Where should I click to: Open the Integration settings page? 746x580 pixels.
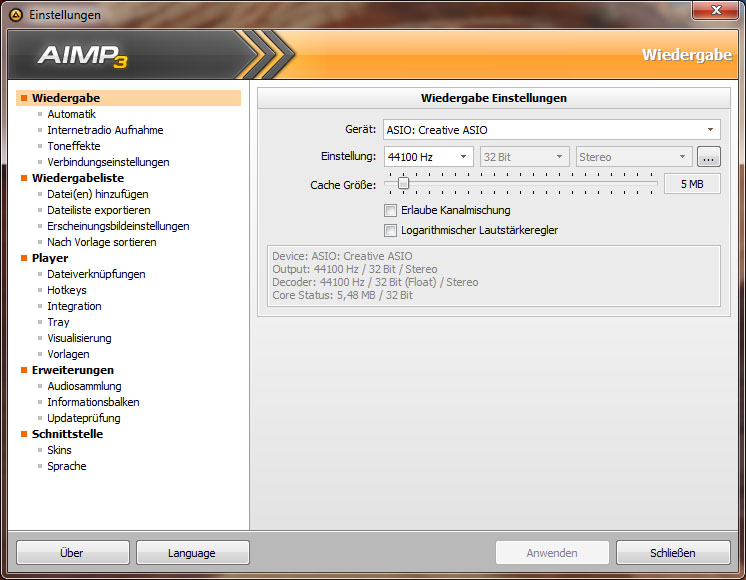[74, 306]
